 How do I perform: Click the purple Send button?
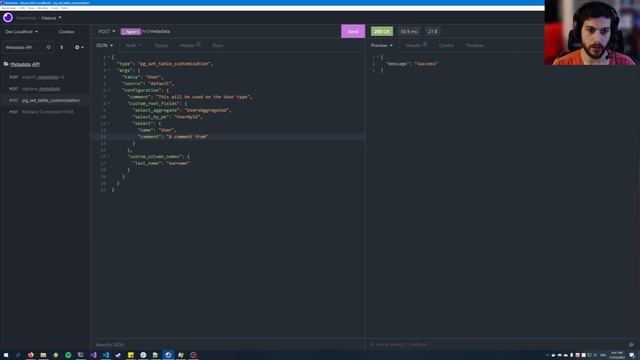click(x=353, y=31)
